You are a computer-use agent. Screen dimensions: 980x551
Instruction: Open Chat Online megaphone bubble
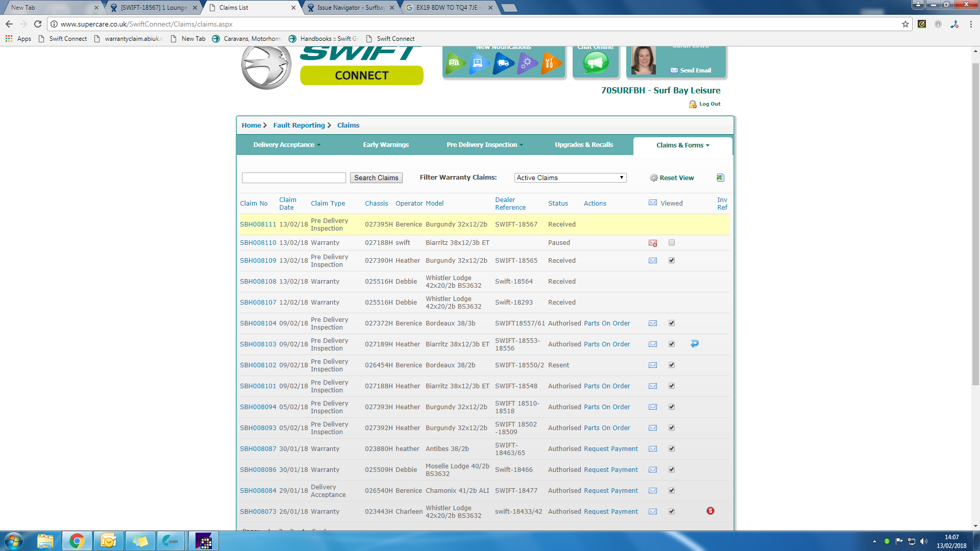pos(596,63)
